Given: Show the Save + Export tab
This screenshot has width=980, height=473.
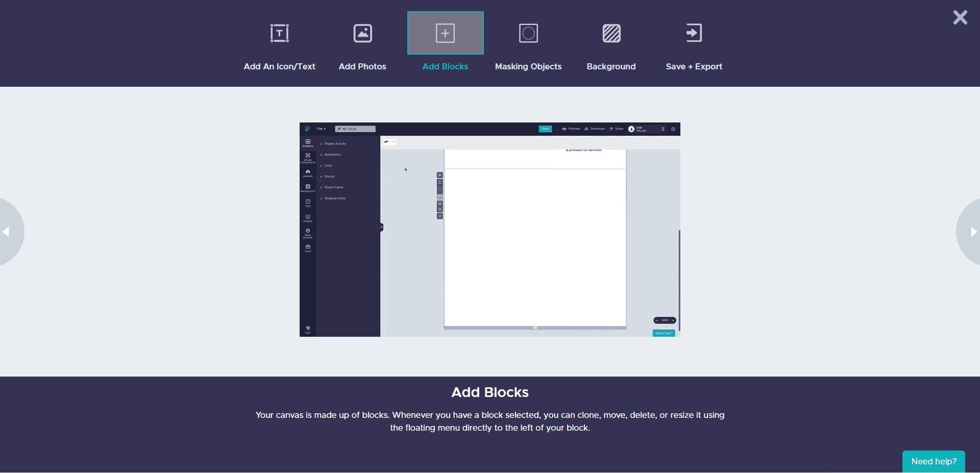Looking at the screenshot, I should click(694, 43).
